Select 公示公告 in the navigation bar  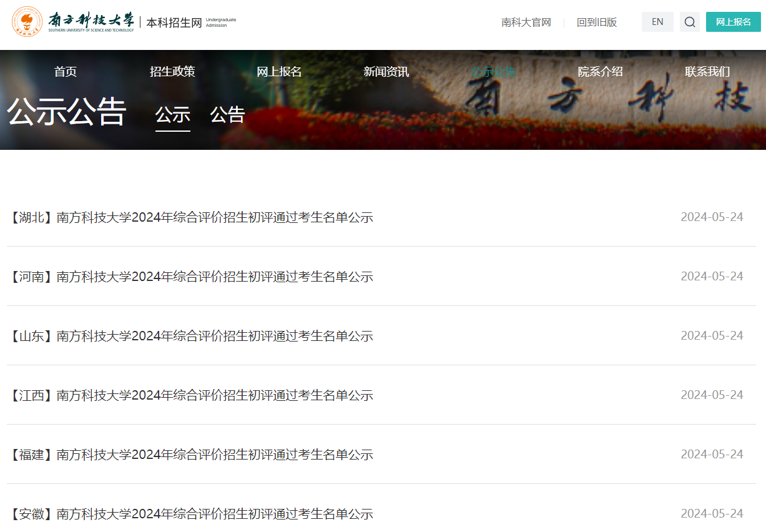(x=493, y=72)
